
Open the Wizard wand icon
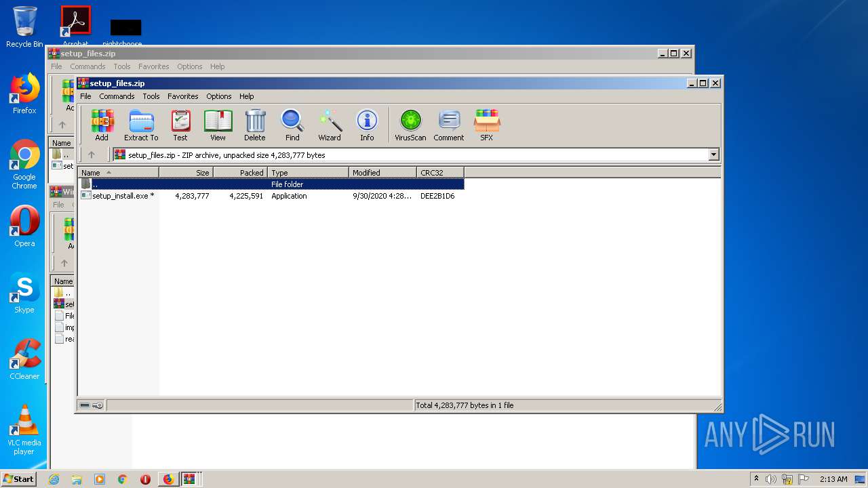pyautogui.click(x=330, y=125)
